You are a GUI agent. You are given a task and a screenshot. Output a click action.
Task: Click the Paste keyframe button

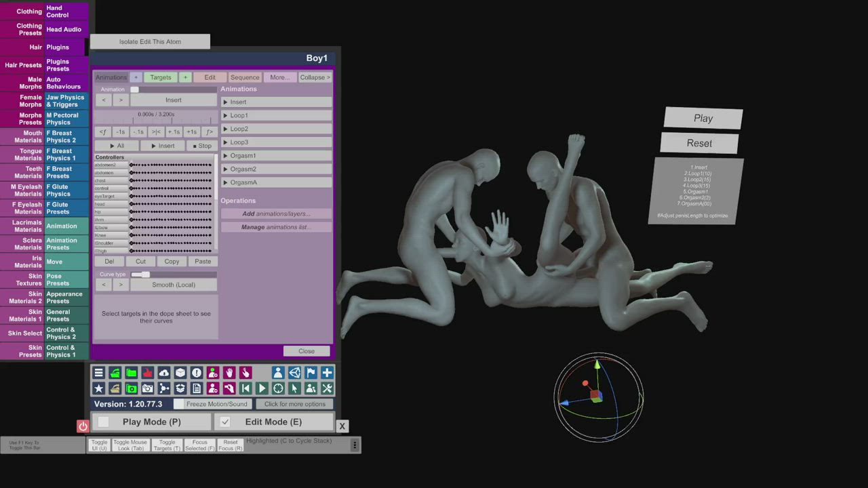(203, 262)
